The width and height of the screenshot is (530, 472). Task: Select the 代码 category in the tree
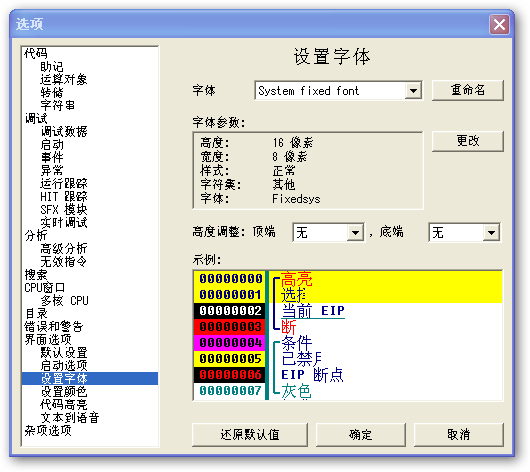click(x=36, y=53)
